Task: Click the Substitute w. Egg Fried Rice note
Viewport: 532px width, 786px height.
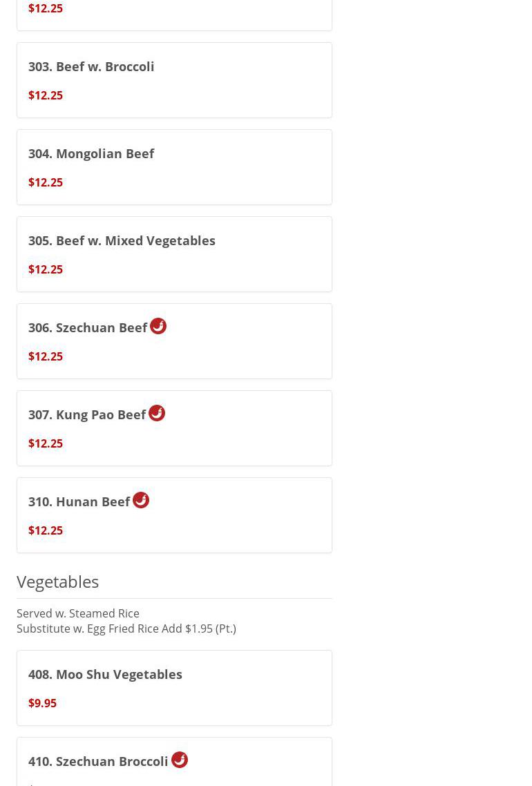Action: click(126, 629)
